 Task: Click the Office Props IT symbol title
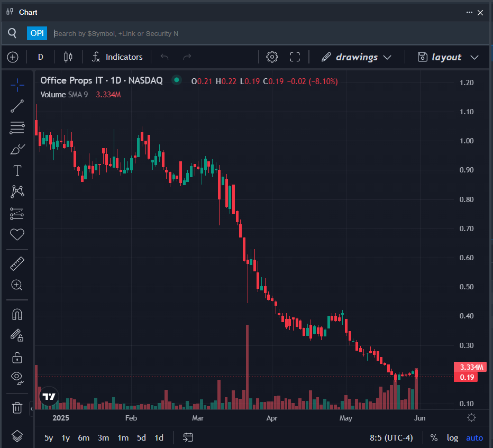(x=102, y=80)
